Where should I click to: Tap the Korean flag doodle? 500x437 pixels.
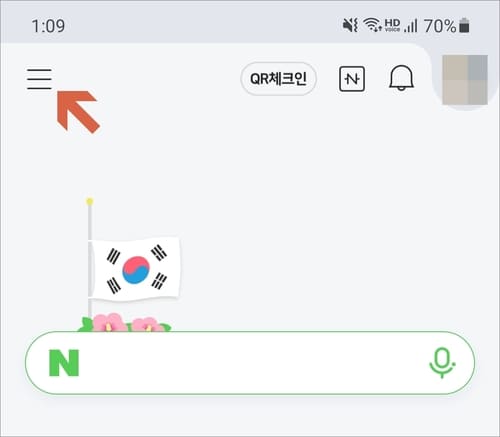[x=135, y=269]
